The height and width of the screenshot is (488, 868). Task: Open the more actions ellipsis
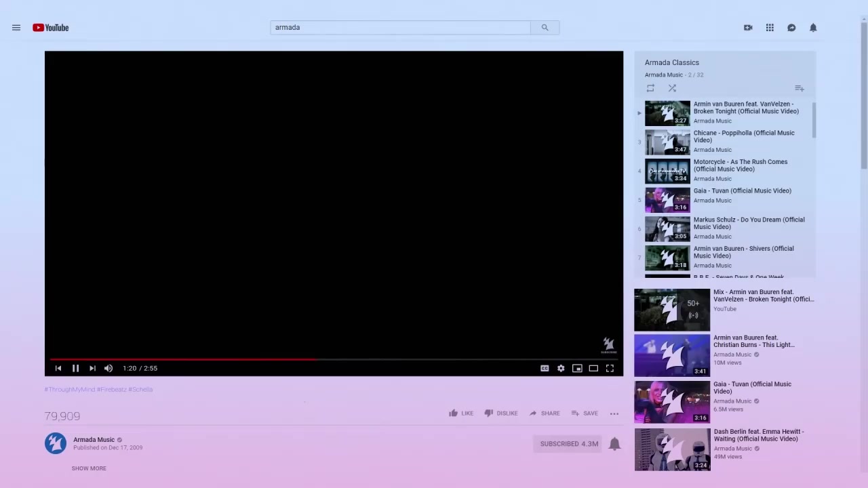click(x=614, y=413)
